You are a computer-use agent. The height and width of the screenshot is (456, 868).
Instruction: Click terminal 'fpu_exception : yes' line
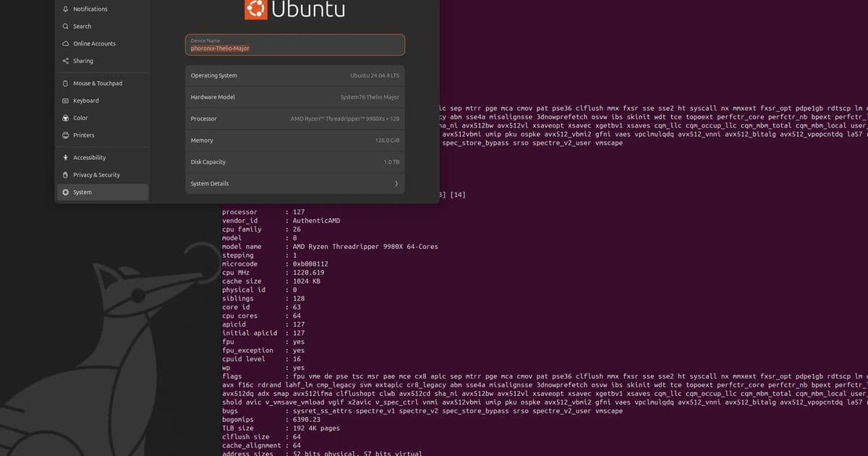(x=263, y=351)
